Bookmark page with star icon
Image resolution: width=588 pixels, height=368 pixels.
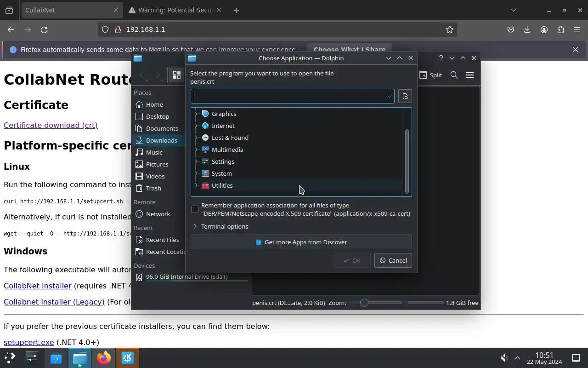click(x=450, y=29)
